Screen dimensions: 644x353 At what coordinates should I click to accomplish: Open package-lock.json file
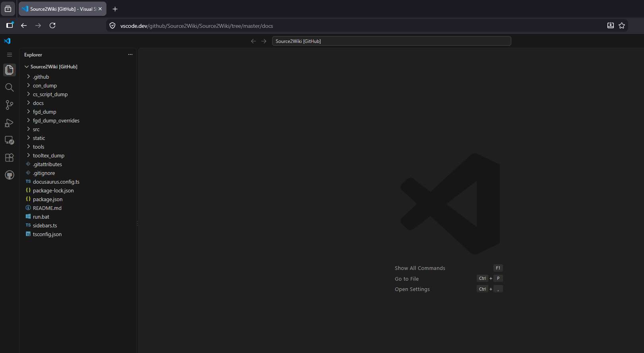[x=78, y=190]
